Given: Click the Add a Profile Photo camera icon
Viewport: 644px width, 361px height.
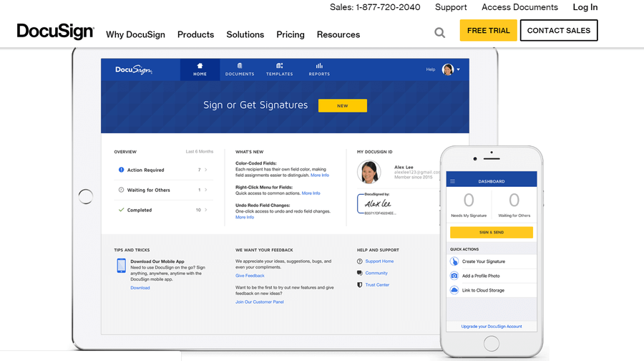Looking at the screenshot, I should click(x=454, y=276).
